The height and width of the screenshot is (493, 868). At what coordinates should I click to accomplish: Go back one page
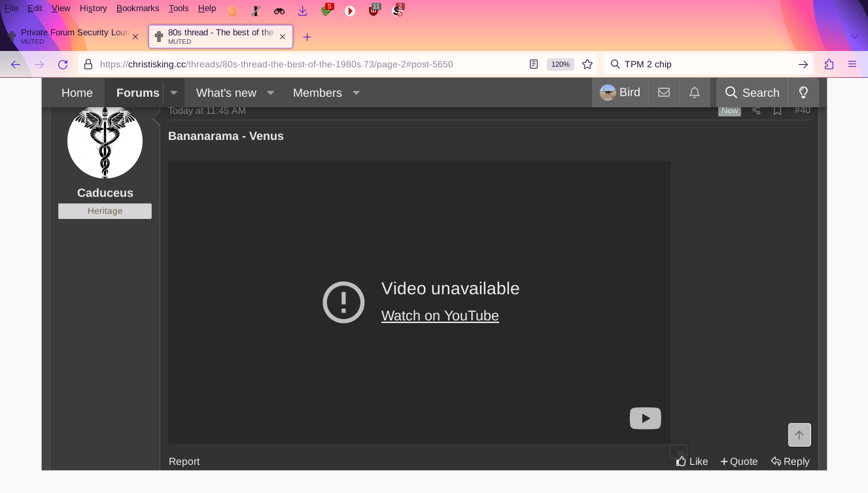click(x=16, y=64)
